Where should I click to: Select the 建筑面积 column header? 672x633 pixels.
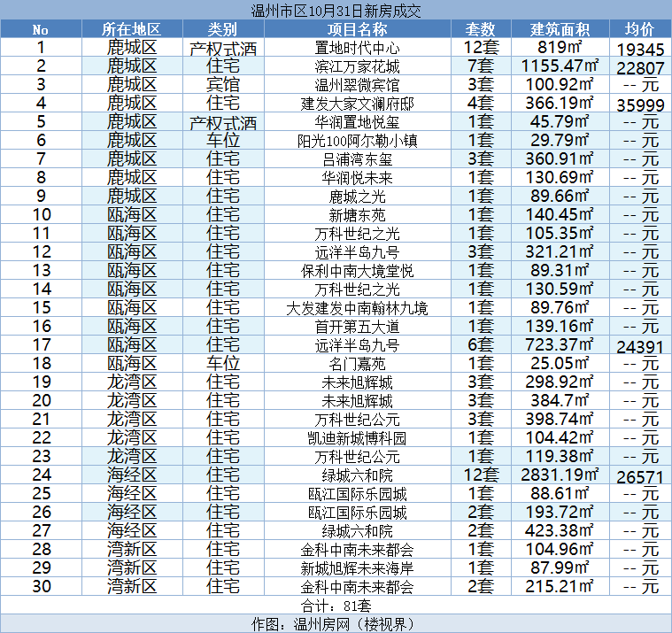coord(560,29)
